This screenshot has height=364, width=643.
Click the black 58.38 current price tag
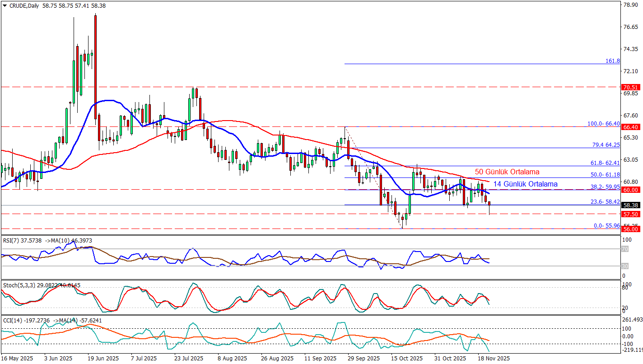(x=629, y=205)
